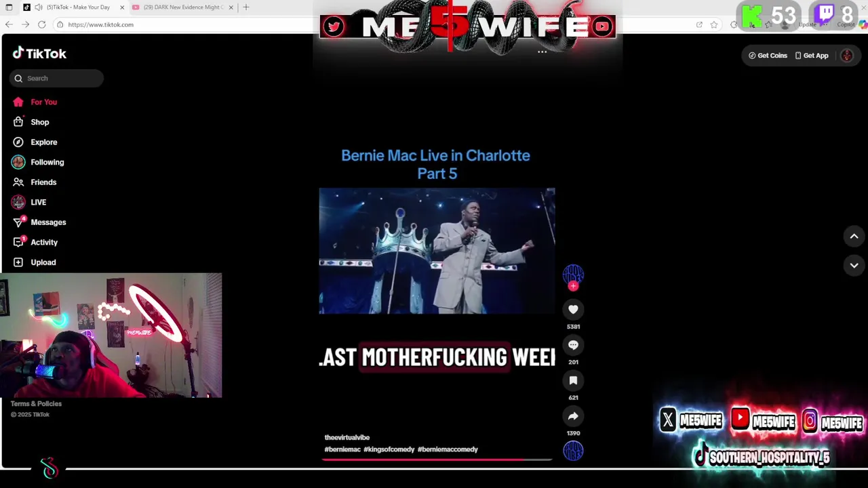Viewport: 868px width, 488px height.
Task: Close the DARK New Evidence tab
Action: (x=231, y=7)
